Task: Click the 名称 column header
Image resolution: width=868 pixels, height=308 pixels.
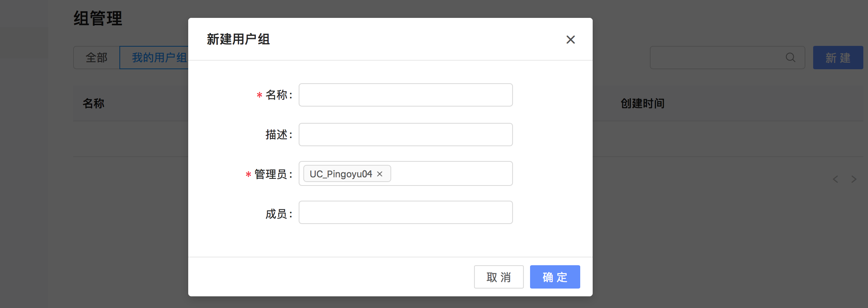Action: 93,103
